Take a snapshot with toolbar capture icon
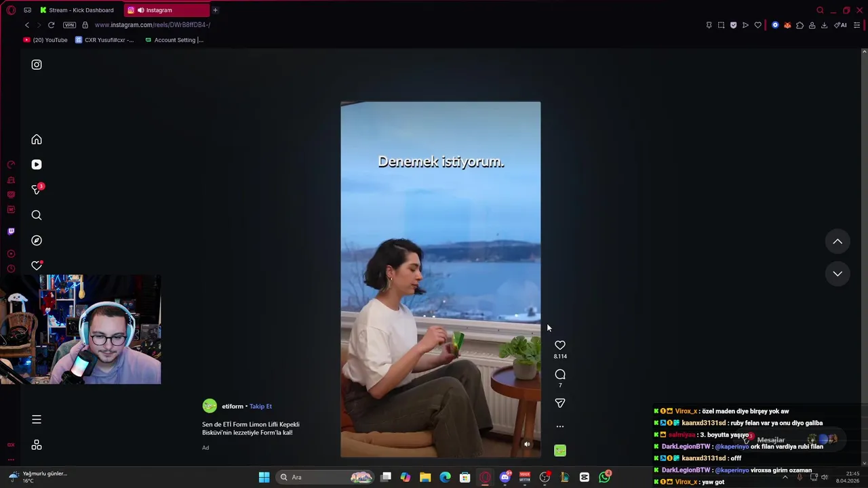This screenshot has height=488, width=868. [722, 25]
